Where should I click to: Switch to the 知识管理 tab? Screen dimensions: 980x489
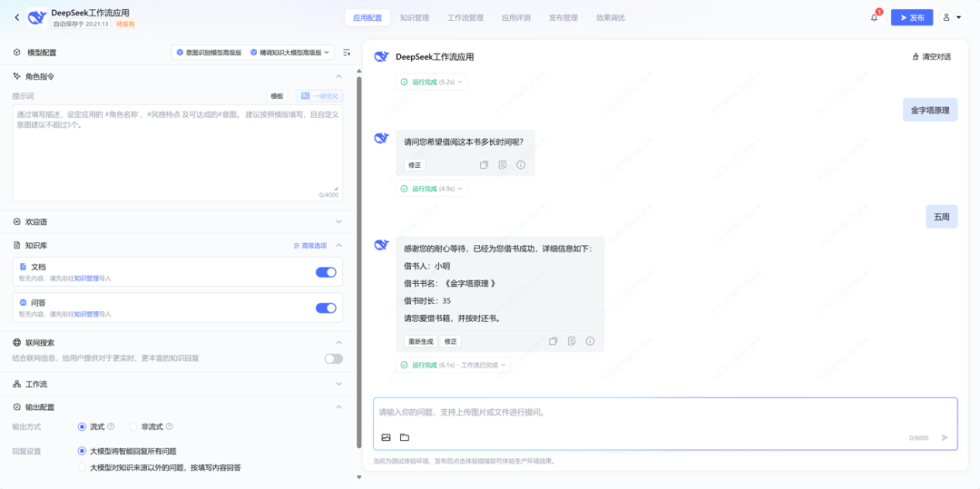415,18
